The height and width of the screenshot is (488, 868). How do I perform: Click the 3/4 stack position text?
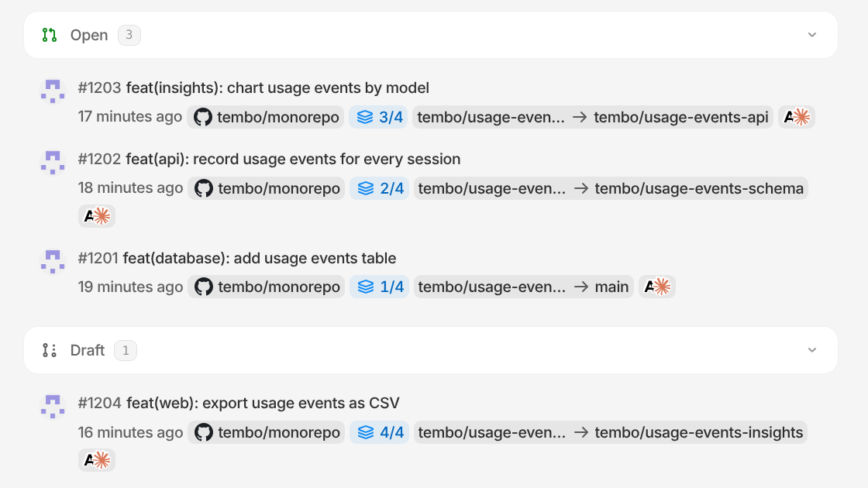pyautogui.click(x=391, y=117)
